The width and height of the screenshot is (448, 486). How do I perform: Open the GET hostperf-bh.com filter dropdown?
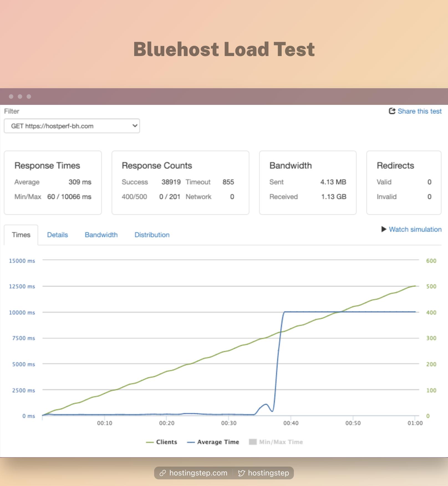pos(72,126)
